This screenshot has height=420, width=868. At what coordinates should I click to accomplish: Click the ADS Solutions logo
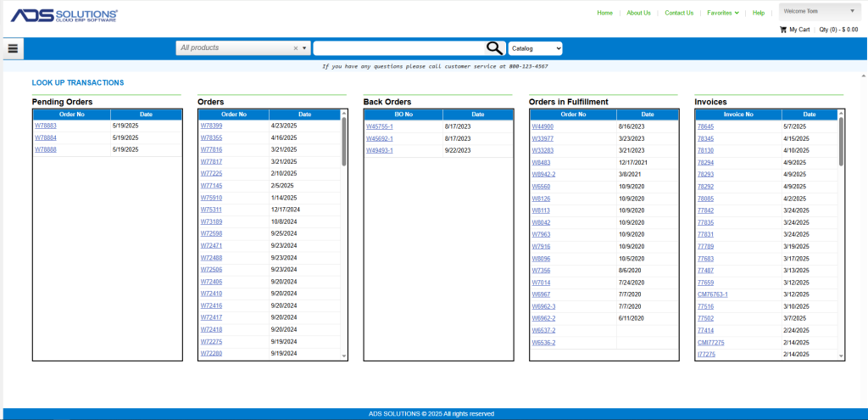64,15
